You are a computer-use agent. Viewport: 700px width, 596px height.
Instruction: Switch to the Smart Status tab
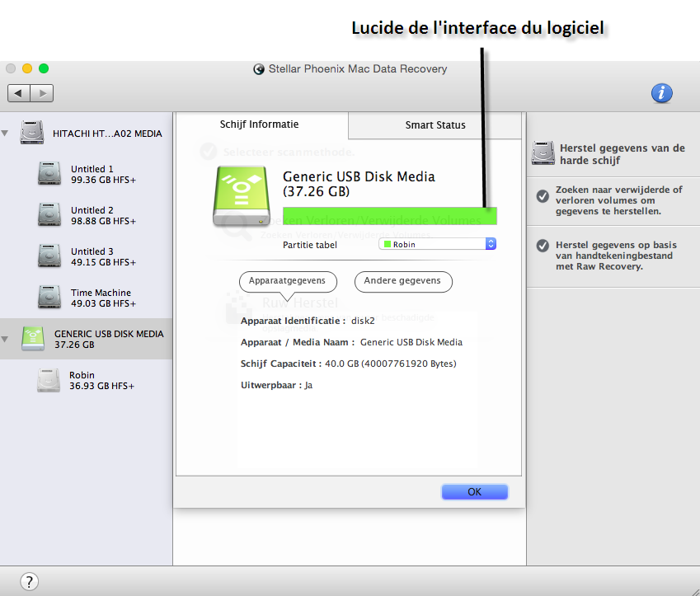(x=435, y=125)
